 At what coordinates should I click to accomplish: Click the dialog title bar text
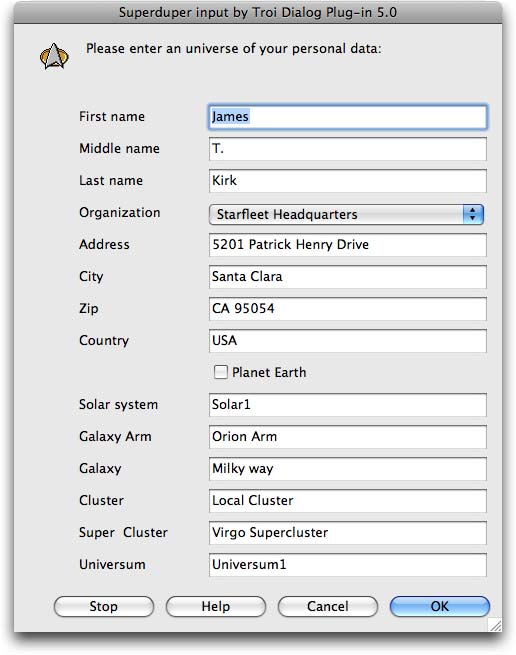pyautogui.click(x=258, y=13)
